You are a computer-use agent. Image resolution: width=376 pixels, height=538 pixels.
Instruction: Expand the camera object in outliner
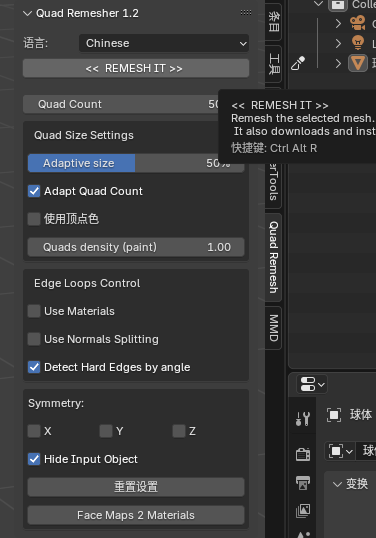pos(338,23)
